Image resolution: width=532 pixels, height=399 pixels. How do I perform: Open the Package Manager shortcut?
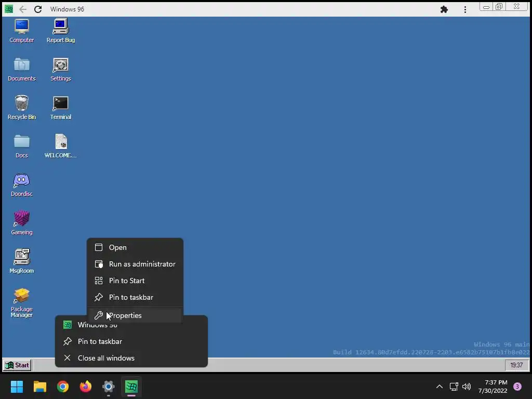22,303
